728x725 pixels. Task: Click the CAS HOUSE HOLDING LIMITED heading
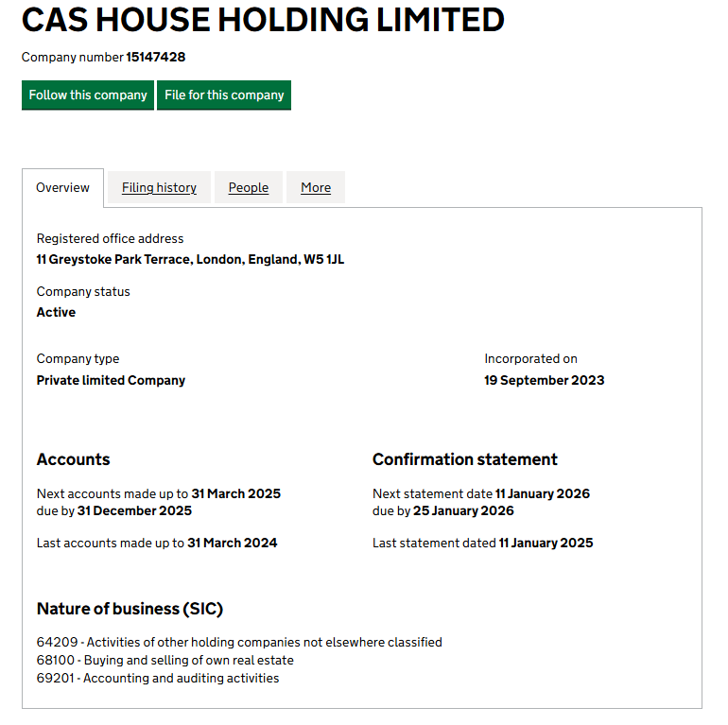[263, 20]
